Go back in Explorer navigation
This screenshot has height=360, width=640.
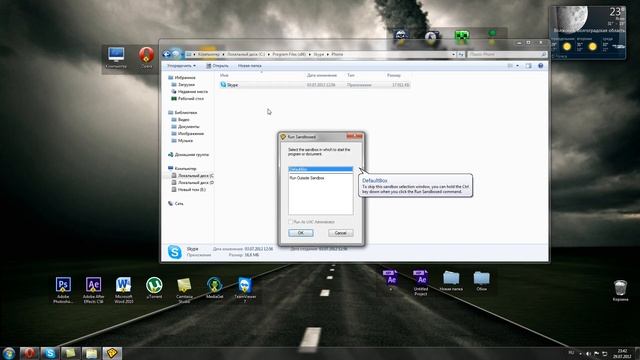[167, 54]
